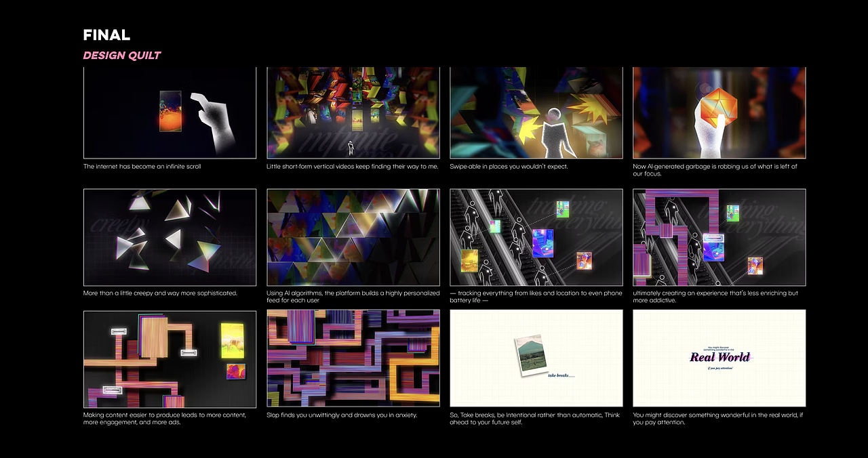Image resolution: width=868 pixels, height=458 pixels.
Task: Click the 'Swipe-able in places' storyboard frame
Action: (x=536, y=112)
